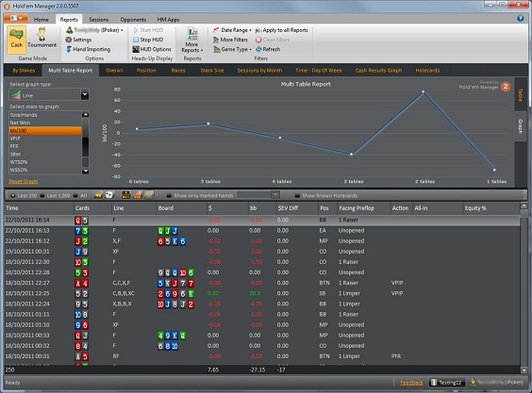Image resolution: width=532 pixels, height=393 pixels.
Task: Click the playing cards dice icon
Action: [x=108, y=195]
